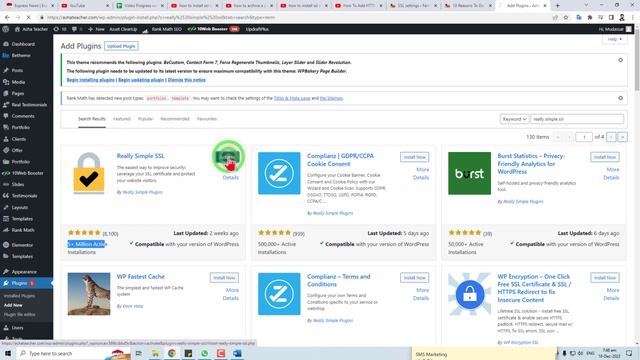640x360 pixels.
Task: Switch to Search Results tab
Action: [x=92, y=119]
